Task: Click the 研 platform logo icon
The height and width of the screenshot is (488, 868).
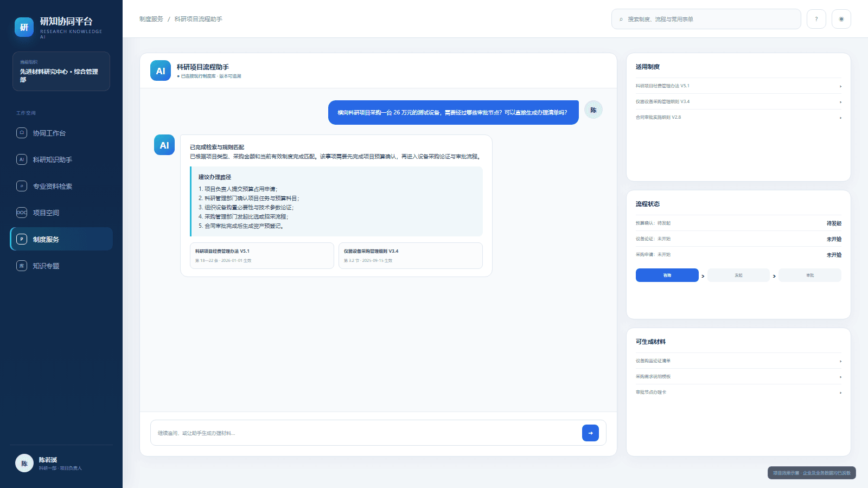Action: (24, 27)
